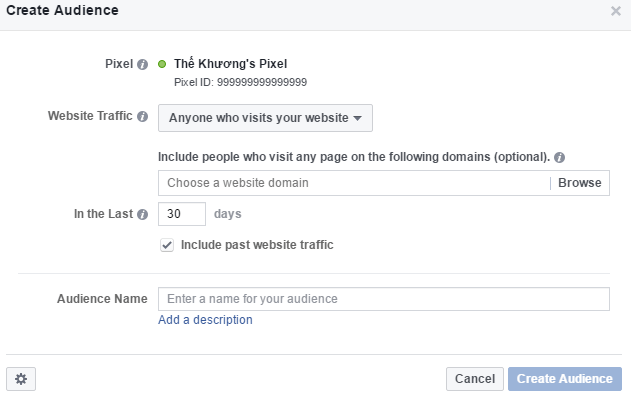Viewport: 631px width, 401px height.
Task: Click the info icon next to In the Last
Action: (142, 215)
